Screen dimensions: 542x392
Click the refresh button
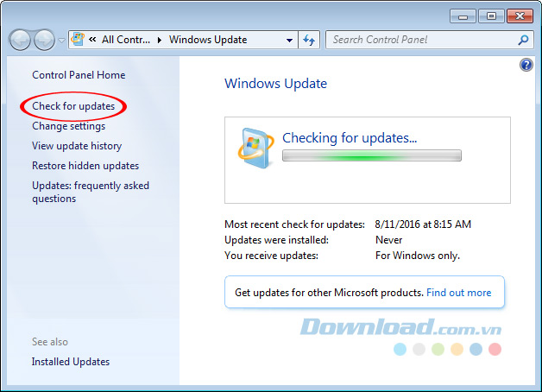(x=309, y=40)
